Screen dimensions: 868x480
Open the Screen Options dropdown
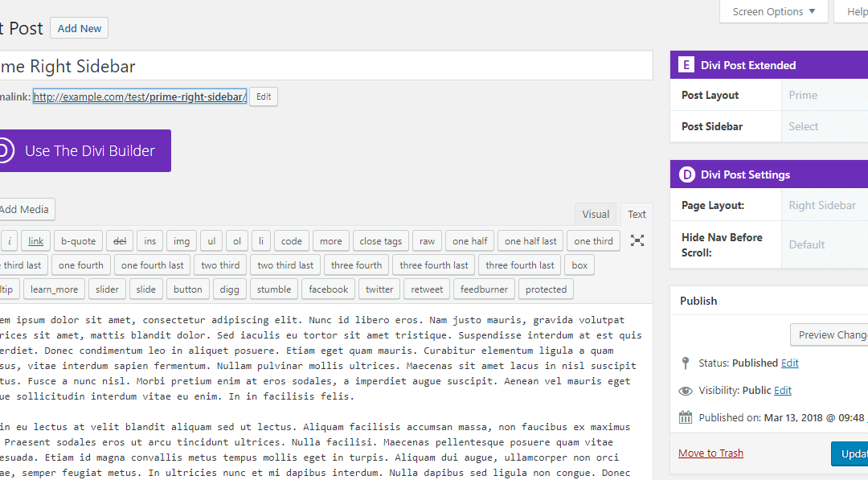pos(774,12)
